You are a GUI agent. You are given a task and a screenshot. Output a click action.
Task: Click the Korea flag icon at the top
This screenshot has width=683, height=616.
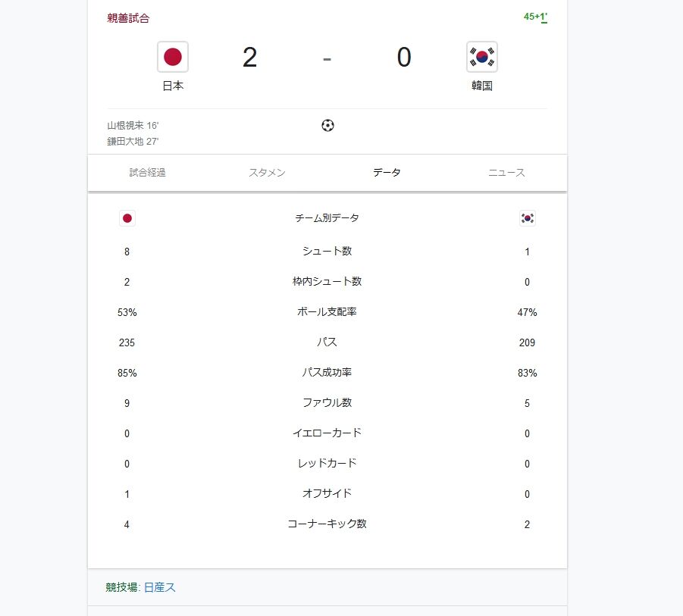tap(481, 56)
